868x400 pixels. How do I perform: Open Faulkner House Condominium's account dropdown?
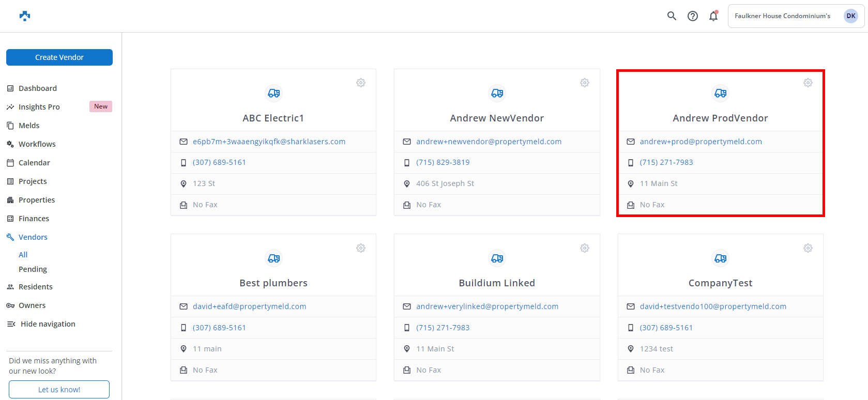point(796,16)
